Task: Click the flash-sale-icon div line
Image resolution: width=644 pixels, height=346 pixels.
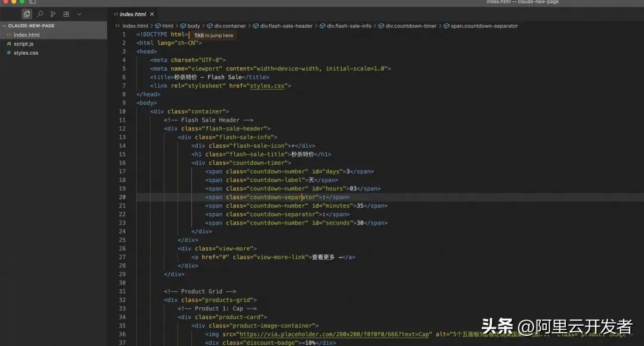Action: (253, 145)
